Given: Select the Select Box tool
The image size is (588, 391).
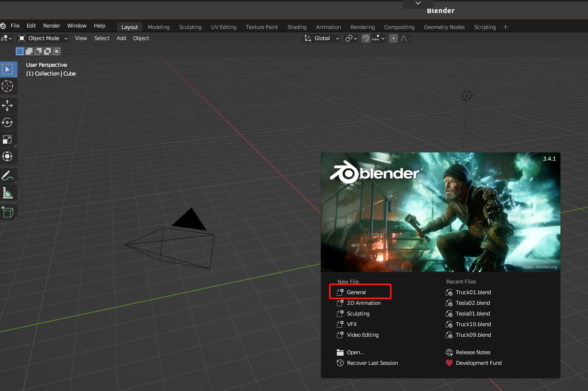Looking at the screenshot, I should [x=8, y=69].
